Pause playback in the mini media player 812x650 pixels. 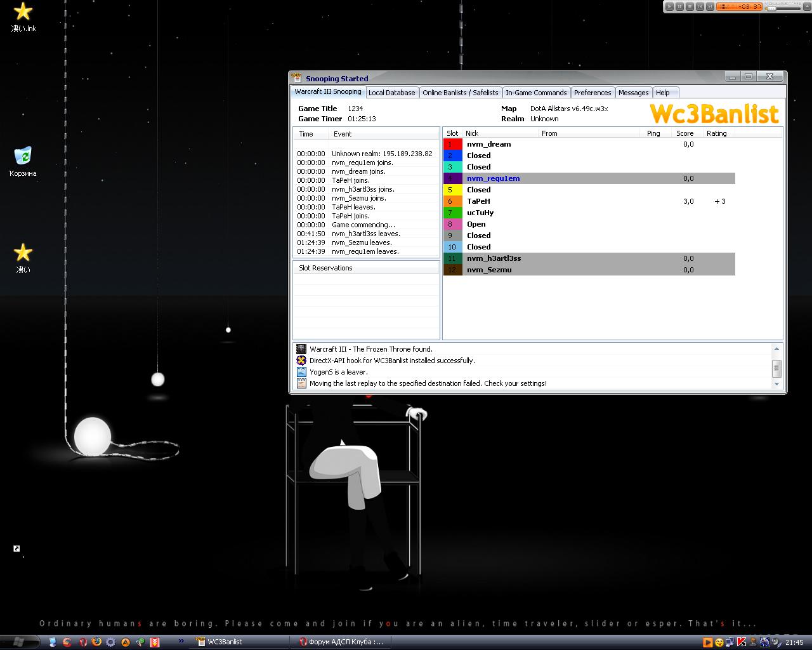pos(679,6)
